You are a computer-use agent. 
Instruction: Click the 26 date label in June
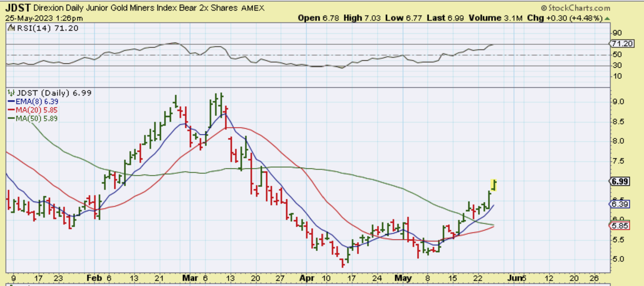coord(594,278)
